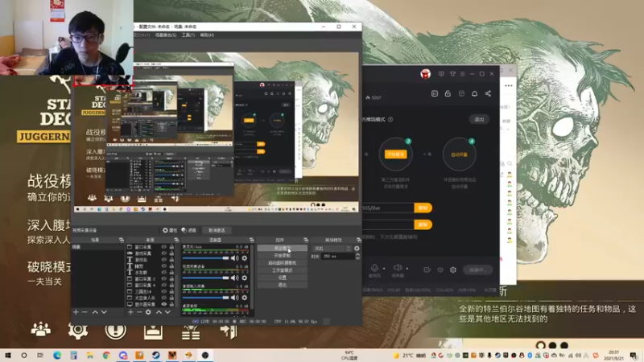Click the share icon in streaming app
Viewport: 644px width, 362px height.
pos(488,93)
